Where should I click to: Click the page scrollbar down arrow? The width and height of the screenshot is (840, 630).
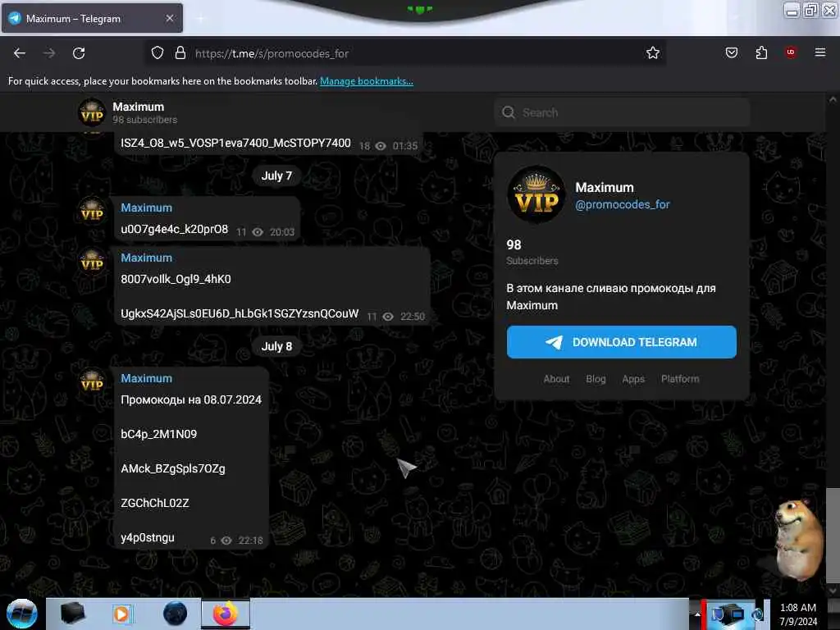click(833, 590)
